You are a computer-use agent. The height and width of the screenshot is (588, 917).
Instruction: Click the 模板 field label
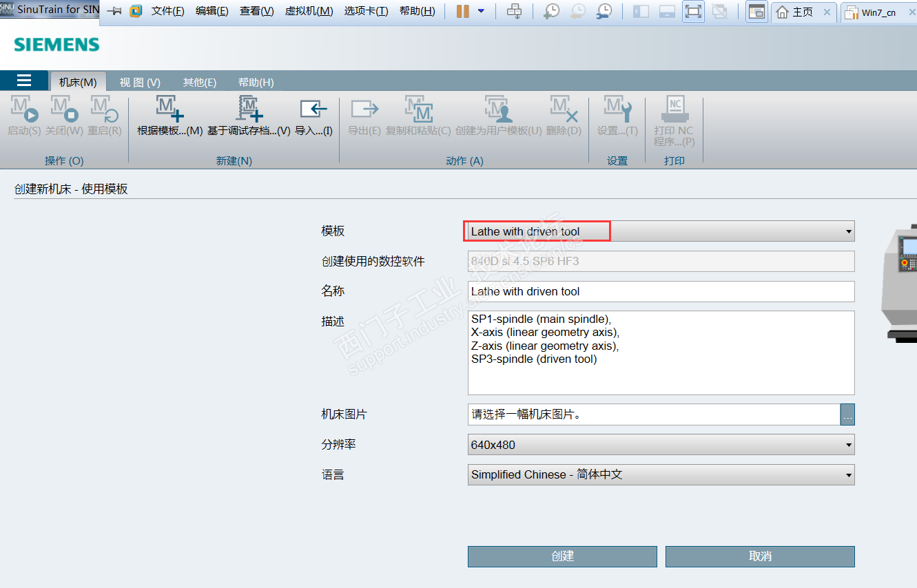click(333, 231)
